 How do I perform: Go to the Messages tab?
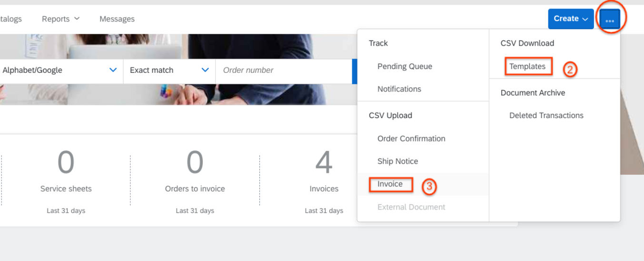click(x=117, y=19)
